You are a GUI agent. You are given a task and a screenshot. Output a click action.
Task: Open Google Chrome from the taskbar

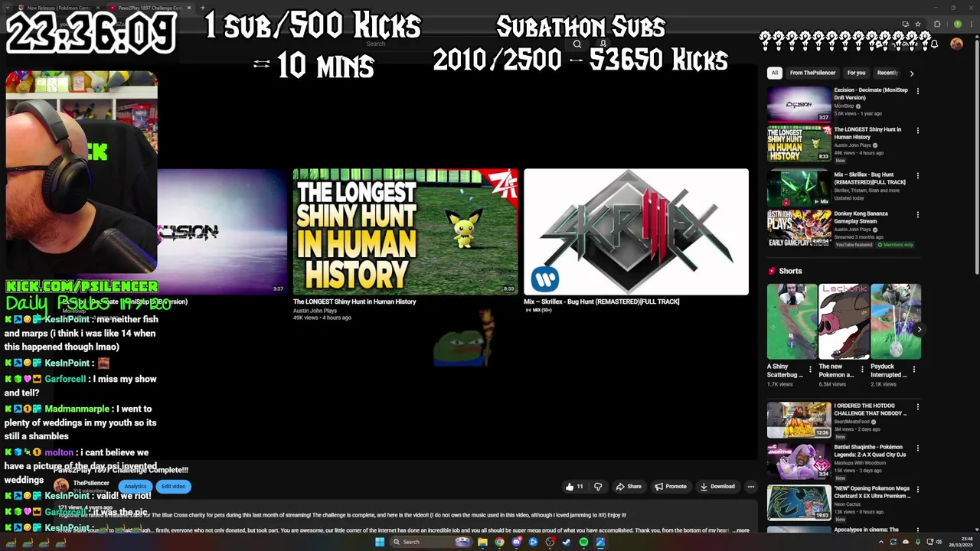499,542
